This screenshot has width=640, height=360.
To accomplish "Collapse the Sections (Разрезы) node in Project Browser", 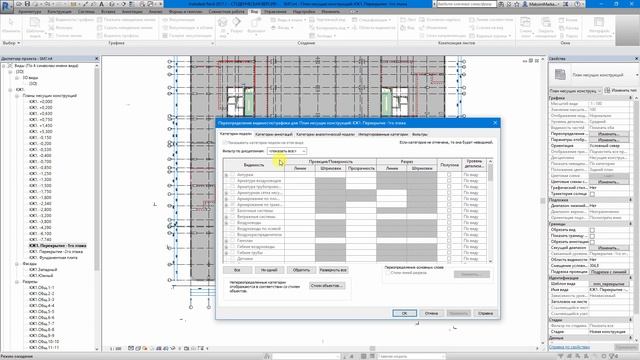I will [x=17, y=282].
